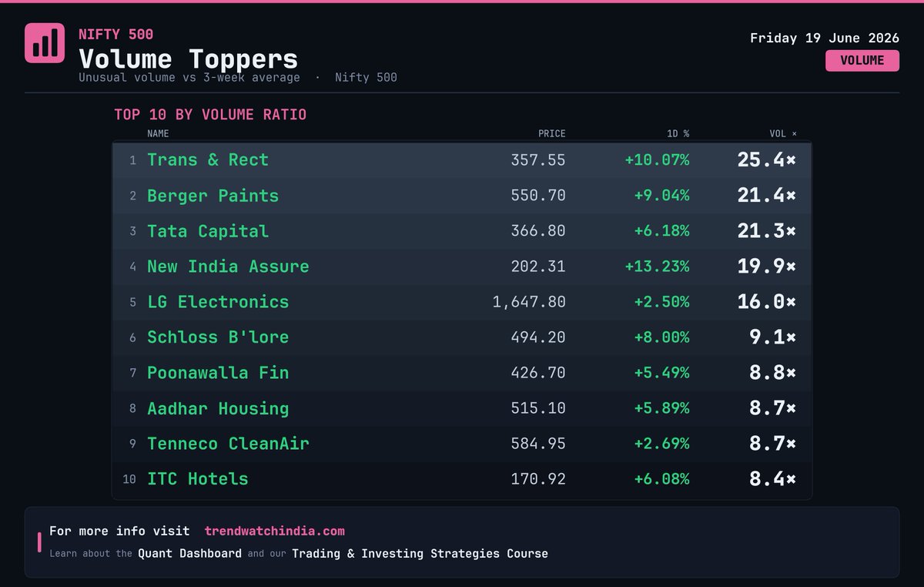Click the +8.00% change value

click(661, 337)
